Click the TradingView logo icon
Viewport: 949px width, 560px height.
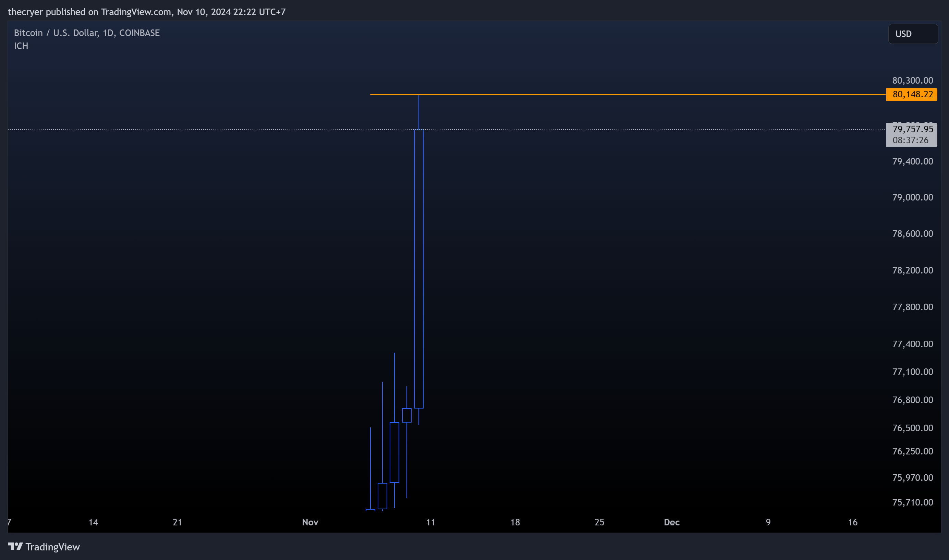coord(15,546)
